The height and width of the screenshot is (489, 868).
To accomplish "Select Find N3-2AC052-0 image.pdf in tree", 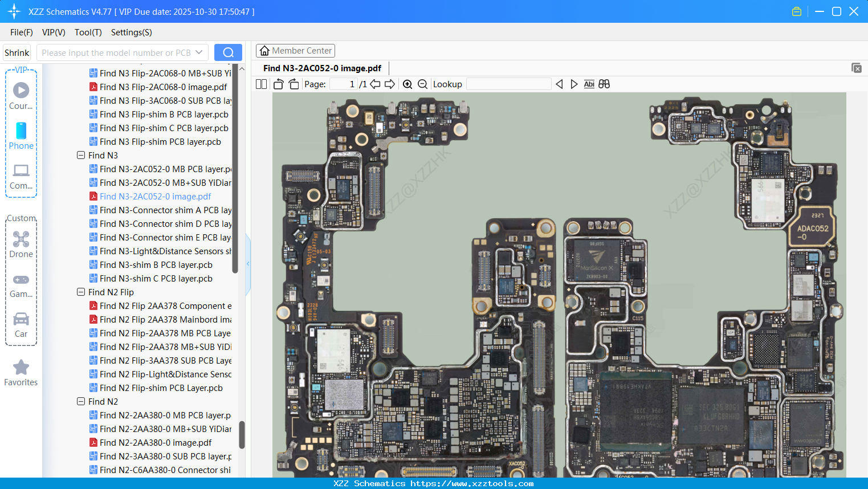I will [x=150, y=196].
